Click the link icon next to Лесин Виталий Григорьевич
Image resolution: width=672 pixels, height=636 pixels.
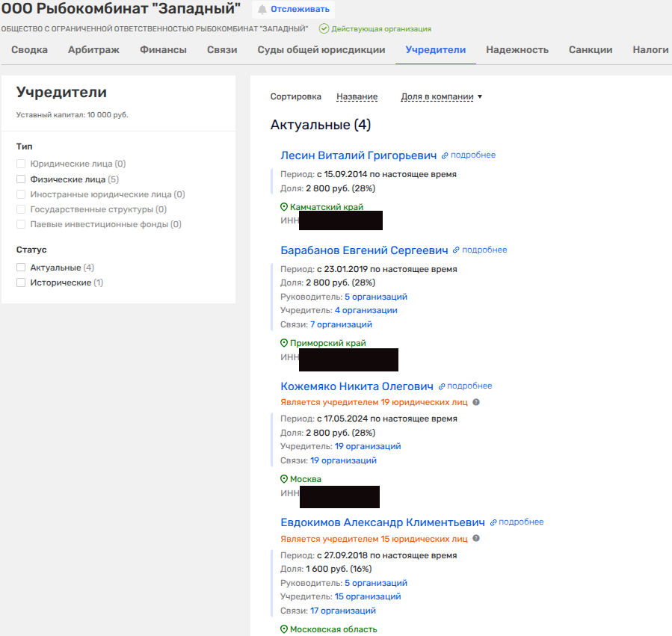tap(445, 155)
